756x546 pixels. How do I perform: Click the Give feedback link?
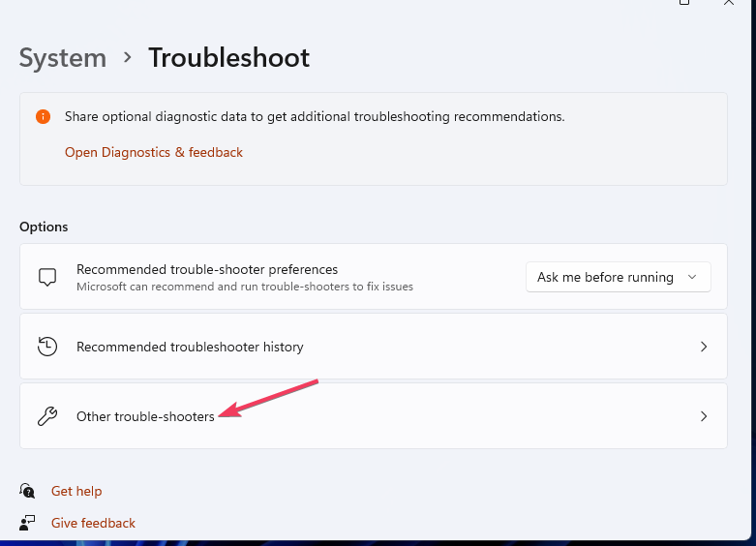pos(93,523)
